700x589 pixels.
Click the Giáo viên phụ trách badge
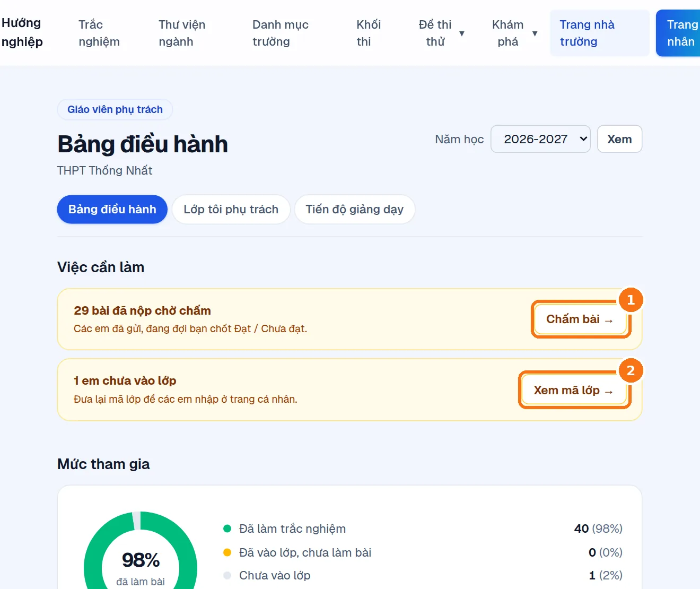115,109
